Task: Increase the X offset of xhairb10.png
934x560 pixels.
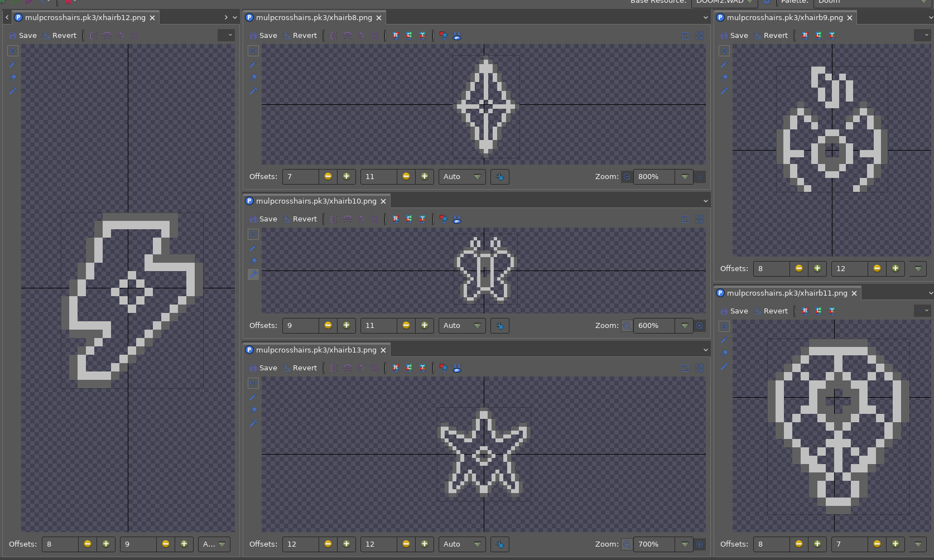Action: pos(346,326)
